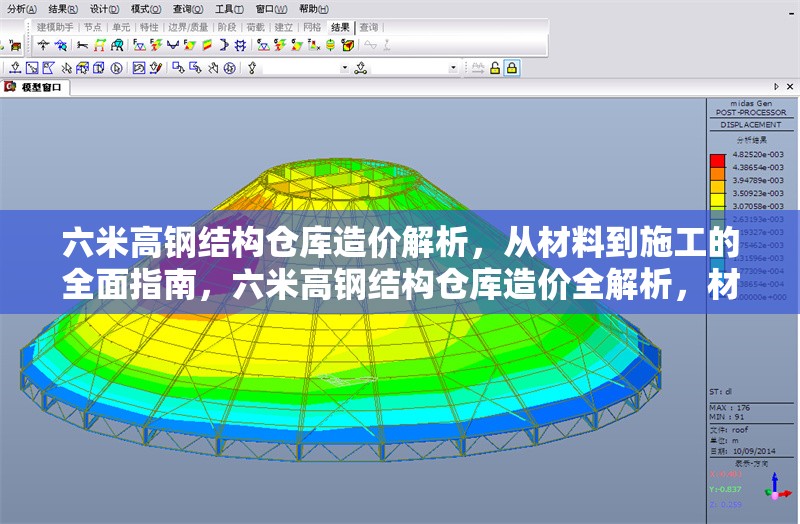Click the circled arrow select-all icon

pyautogui.click(x=116, y=68)
